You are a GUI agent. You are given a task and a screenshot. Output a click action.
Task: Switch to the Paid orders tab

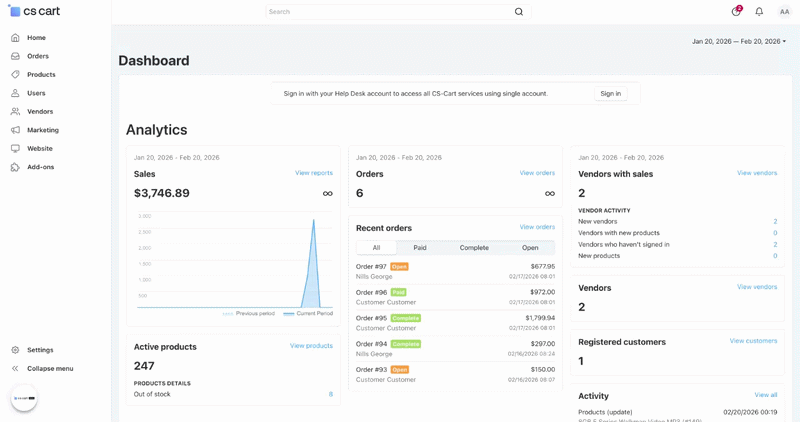(419, 248)
